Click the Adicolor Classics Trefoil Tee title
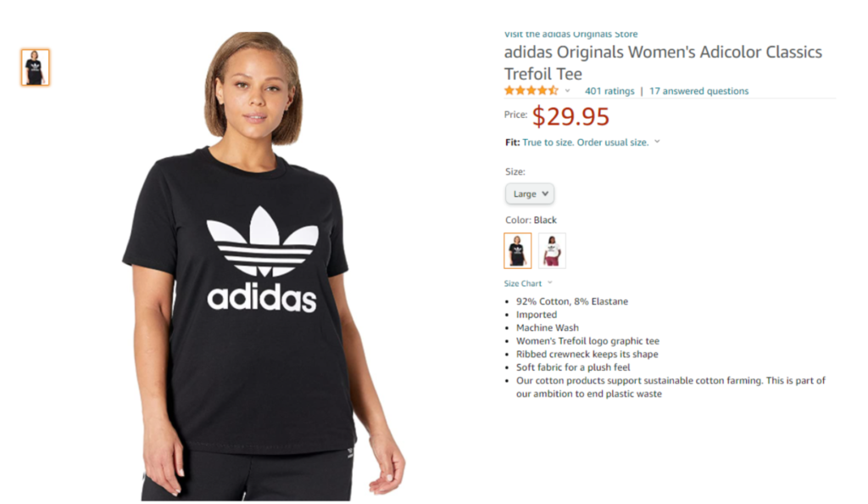 (663, 63)
